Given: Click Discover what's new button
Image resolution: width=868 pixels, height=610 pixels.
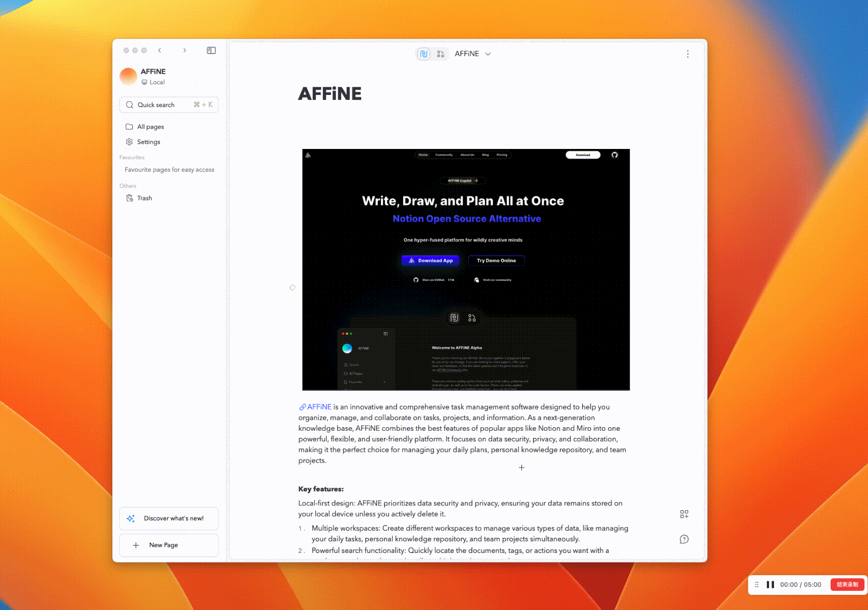Looking at the screenshot, I should point(169,519).
